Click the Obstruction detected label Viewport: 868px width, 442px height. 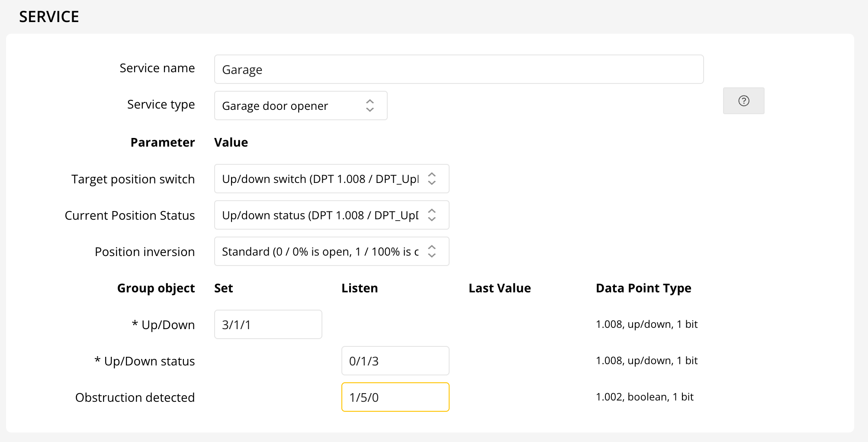pos(135,397)
